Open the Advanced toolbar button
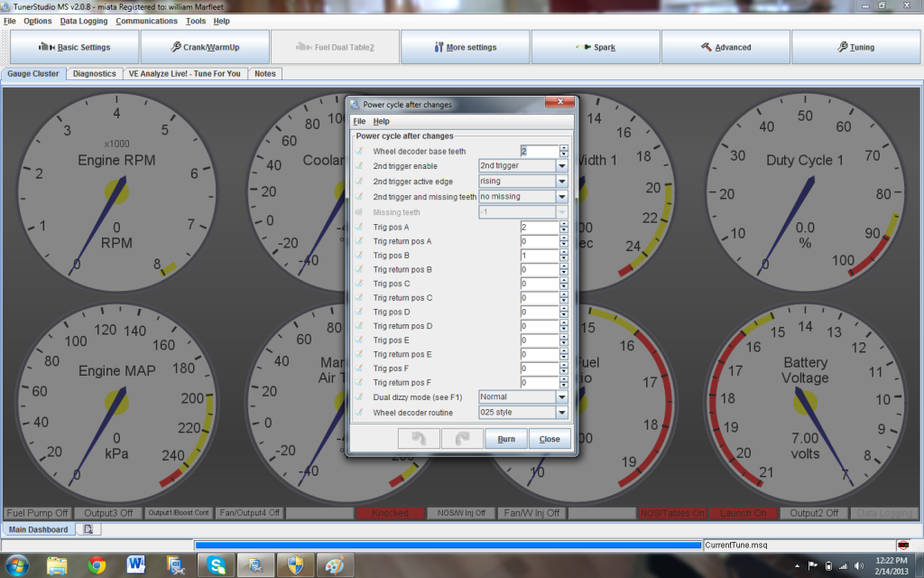 pos(726,47)
